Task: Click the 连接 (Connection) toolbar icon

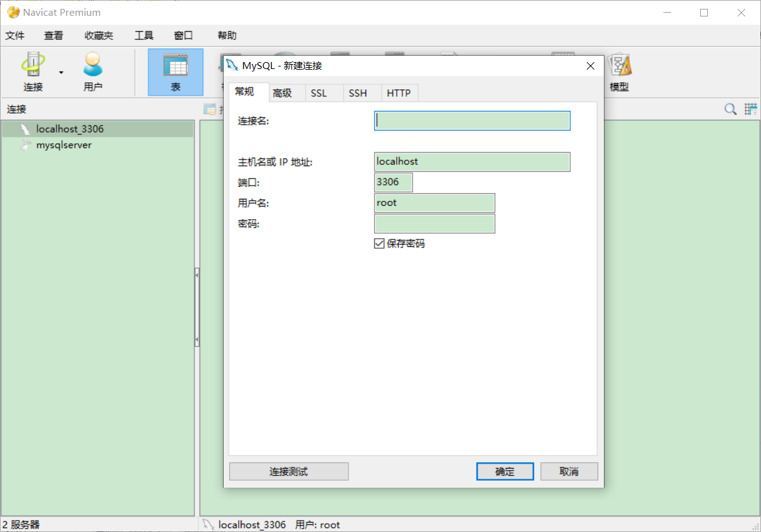Action: point(33,72)
